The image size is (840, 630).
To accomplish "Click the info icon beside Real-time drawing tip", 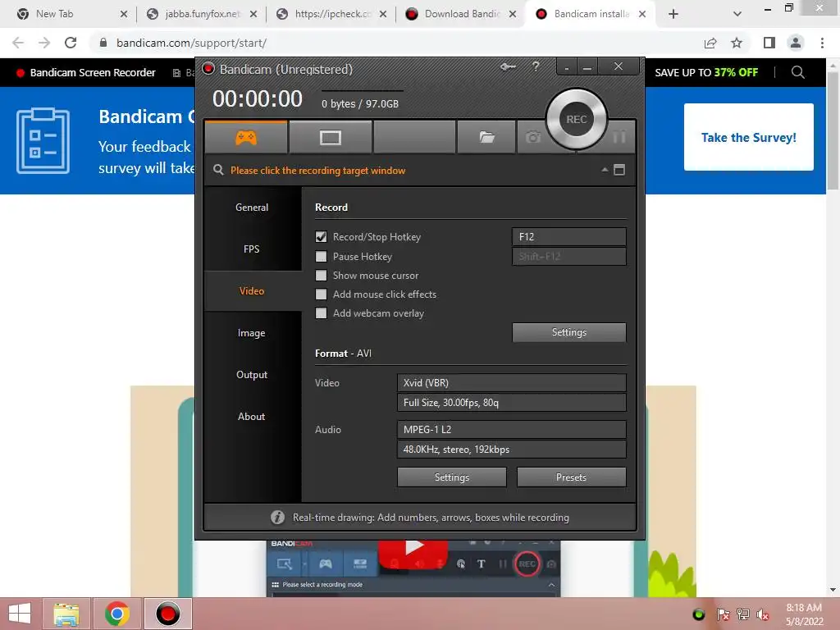I will point(277,517).
